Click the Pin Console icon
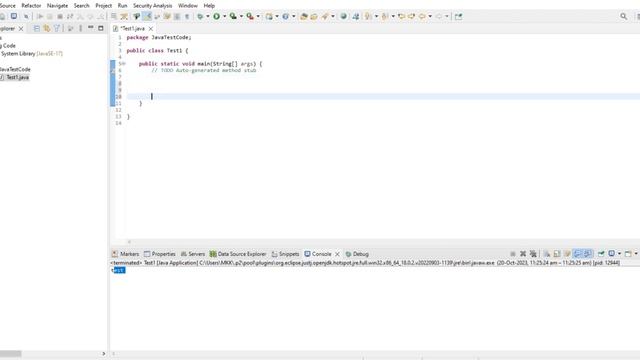 tap(601, 254)
